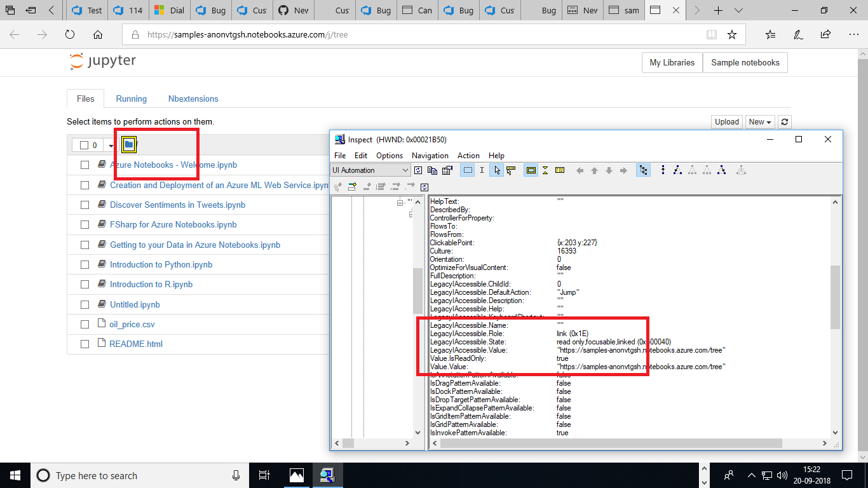This screenshot has height=488, width=868.
Task: Click the Inspect settings/properties toolbar icon
Action: (x=447, y=170)
